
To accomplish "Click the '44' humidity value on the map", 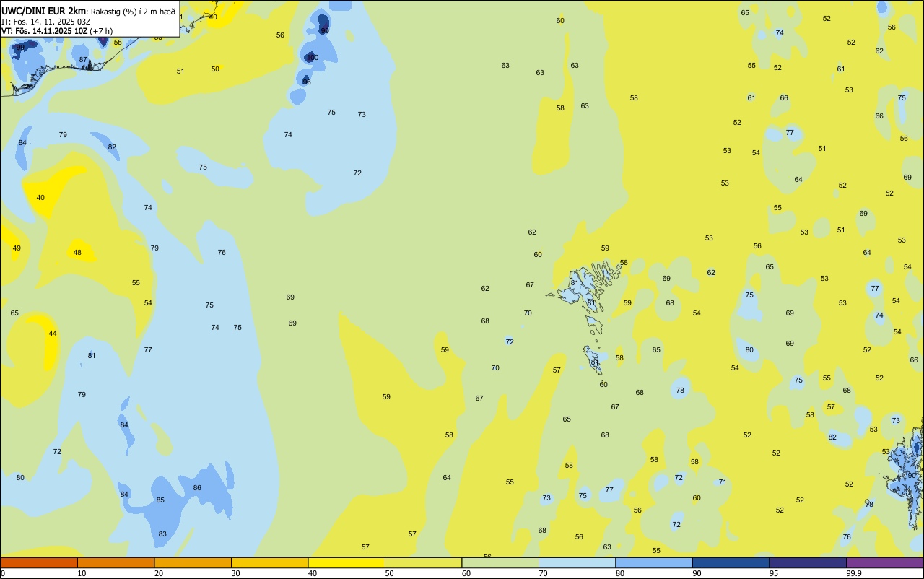I will coord(53,334).
